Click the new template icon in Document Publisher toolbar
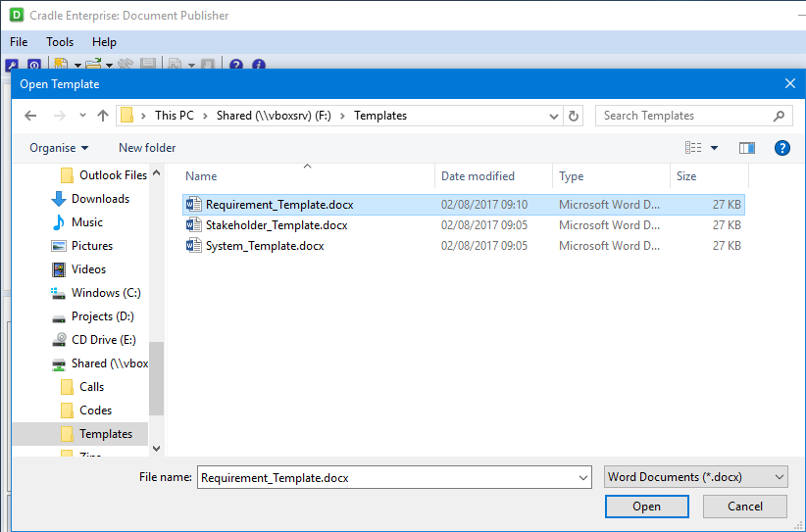Image resolution: width=806 pixels, height=532 pixels. tap(61, 65)
